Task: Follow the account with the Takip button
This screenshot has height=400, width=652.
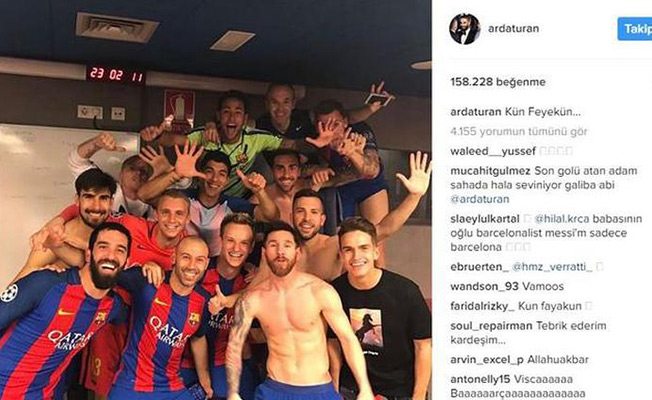Action: click(x=635, y=29)
